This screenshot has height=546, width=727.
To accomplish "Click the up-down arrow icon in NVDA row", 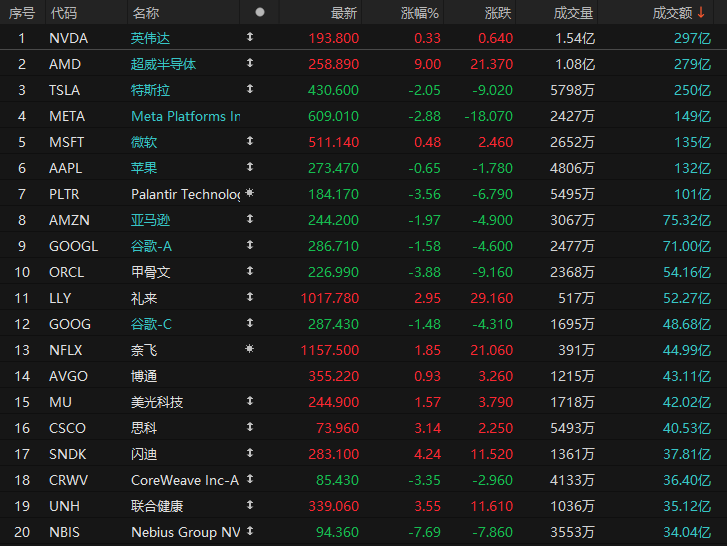I will [x=250, y=37].
